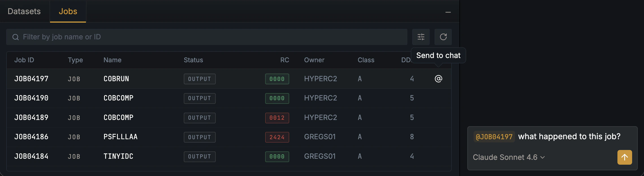644x176 pixels.
Task: Select job row JOB04190
Action: (229, 98)
